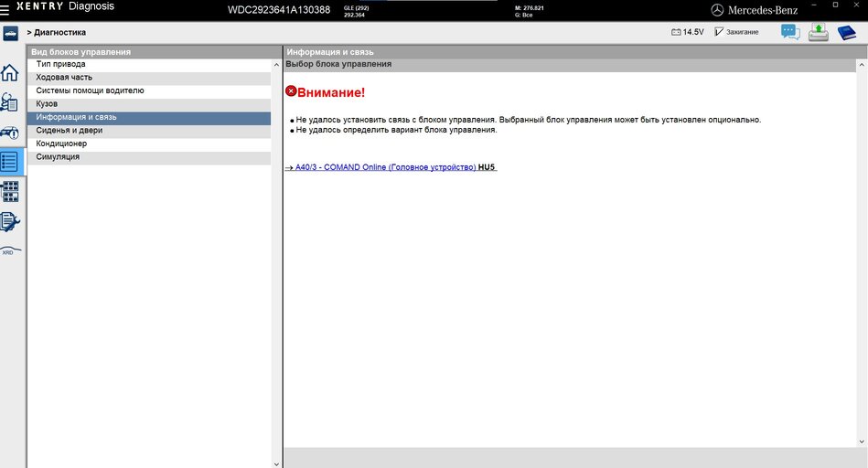
Task: Click the vehicle icon beside Диагностика
Action: (10, 33)
